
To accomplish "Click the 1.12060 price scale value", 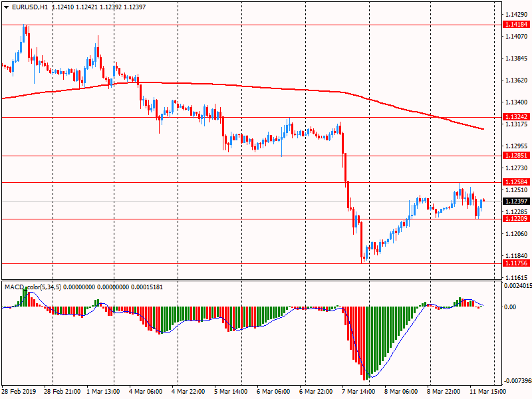I will 517,234.
